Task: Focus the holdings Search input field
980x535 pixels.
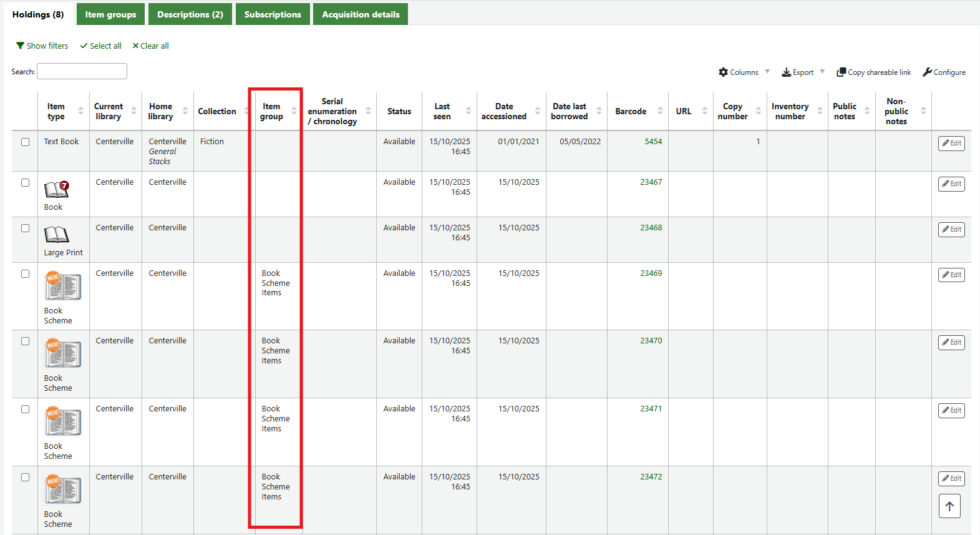Action: pos(82,72)
